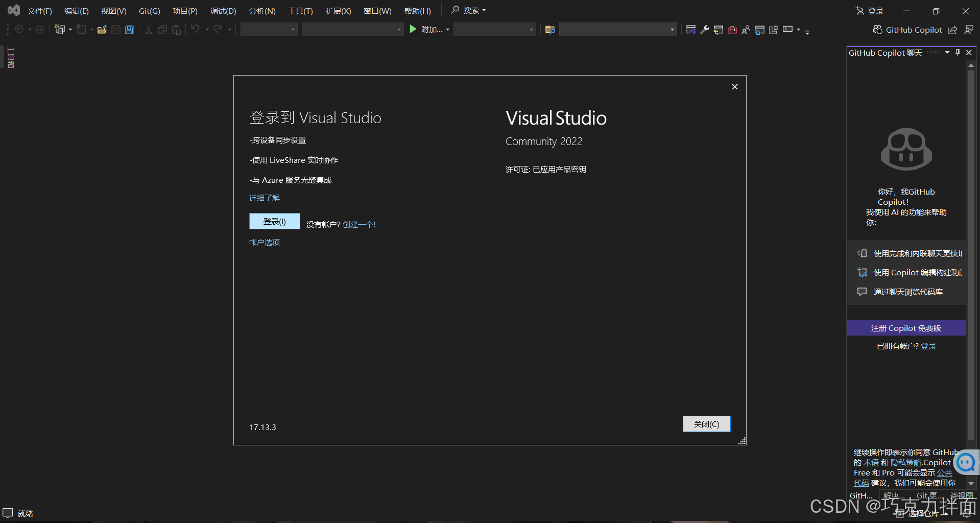This screenshot has height=523, width=980.
Task: Open the 编辑(E) menu
Action: click(77, 11)
